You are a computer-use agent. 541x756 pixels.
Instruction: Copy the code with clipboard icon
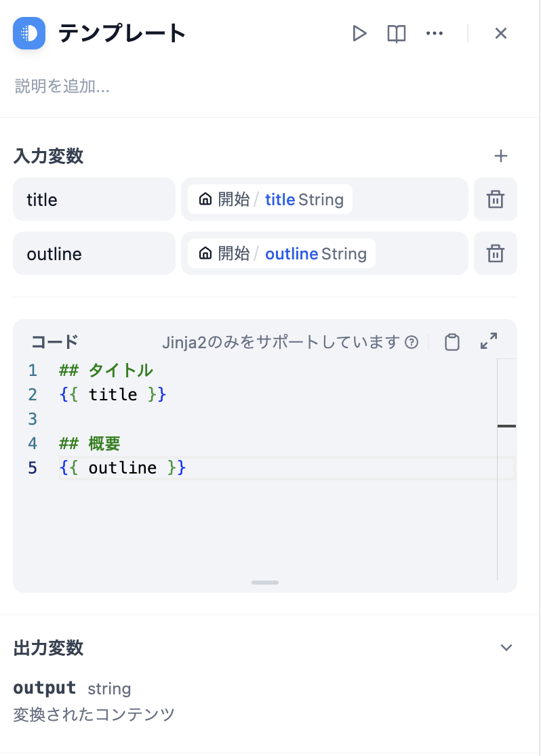point(452,342)
